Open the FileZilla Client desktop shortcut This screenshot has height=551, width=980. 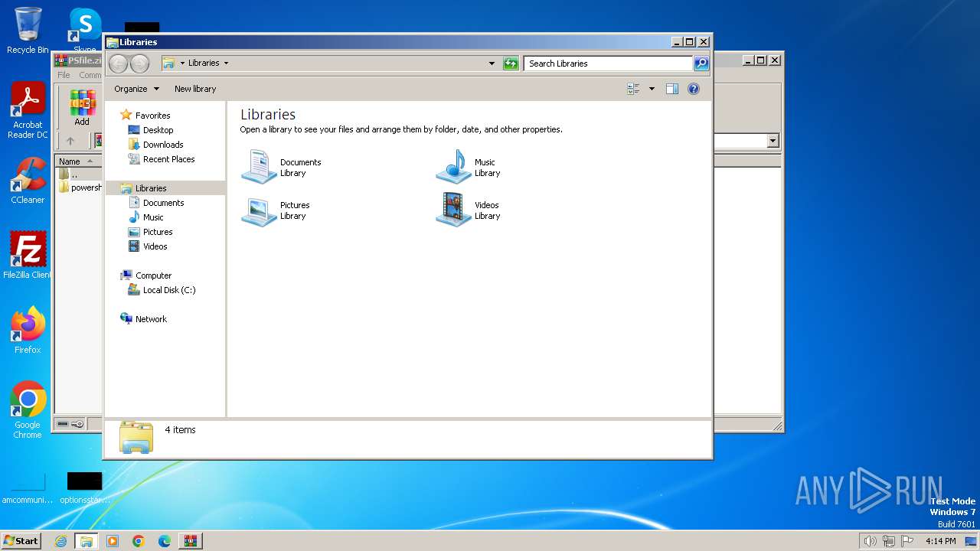[28, 255]
